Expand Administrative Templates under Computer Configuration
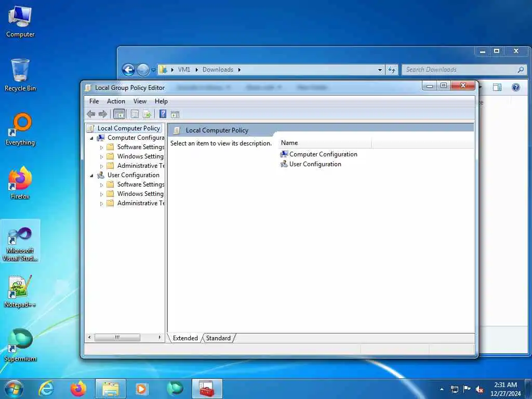Screen dimensions: 532x399 click(x=101, y=166)
